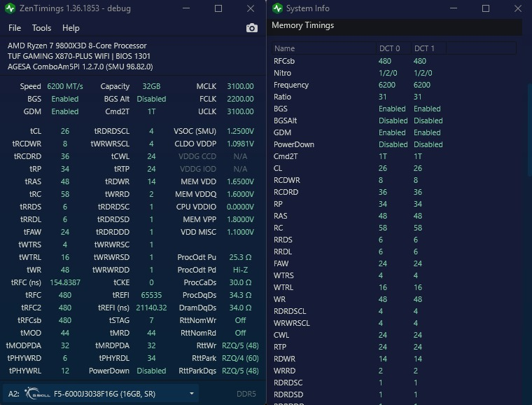Click the tREFI value 65535
This screenshot has height=405, width=532.
click(x=151, y=295)
